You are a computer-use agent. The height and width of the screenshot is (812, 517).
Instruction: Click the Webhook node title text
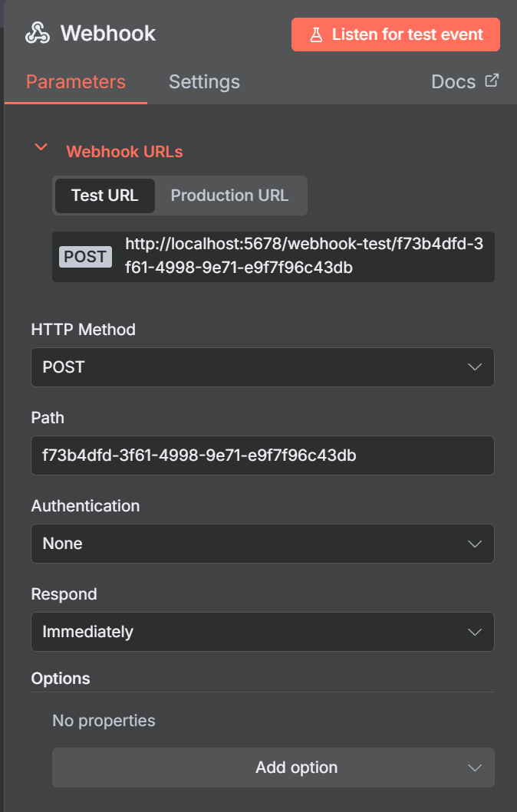pos(107,34)
